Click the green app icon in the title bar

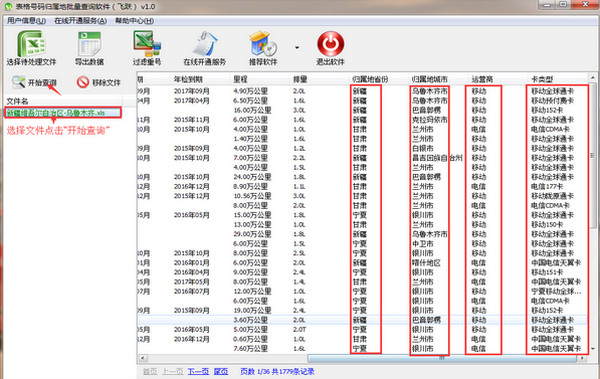(x=8, y=7)
